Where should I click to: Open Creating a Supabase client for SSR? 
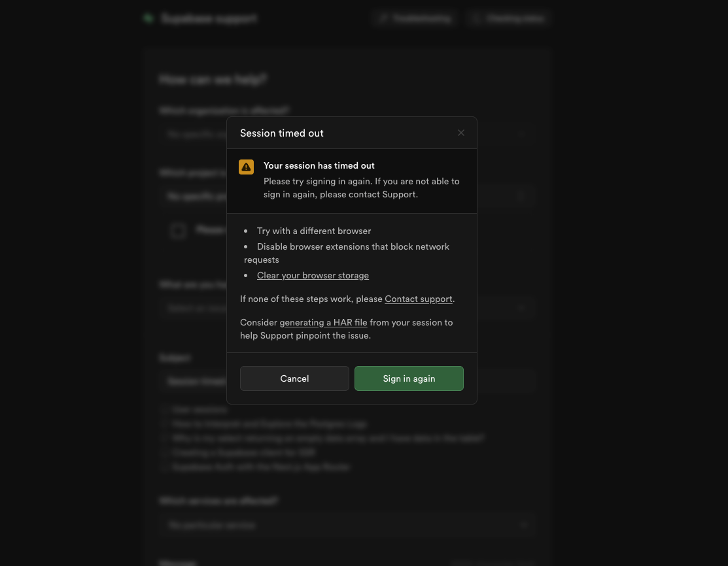tap(244, 452)
